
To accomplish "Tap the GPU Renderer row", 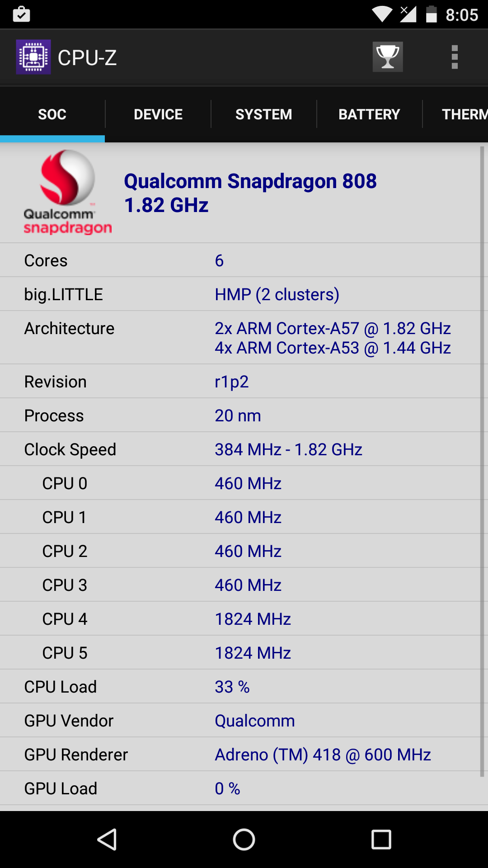I will 239,755.
